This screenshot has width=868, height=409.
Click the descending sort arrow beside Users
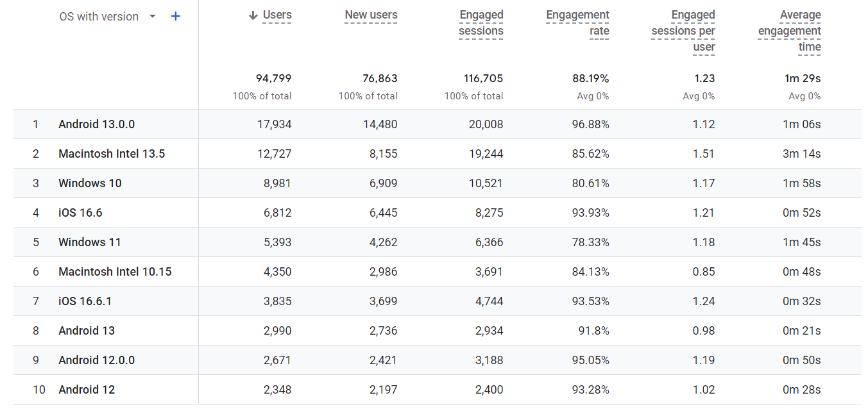(x=253, y=15)
